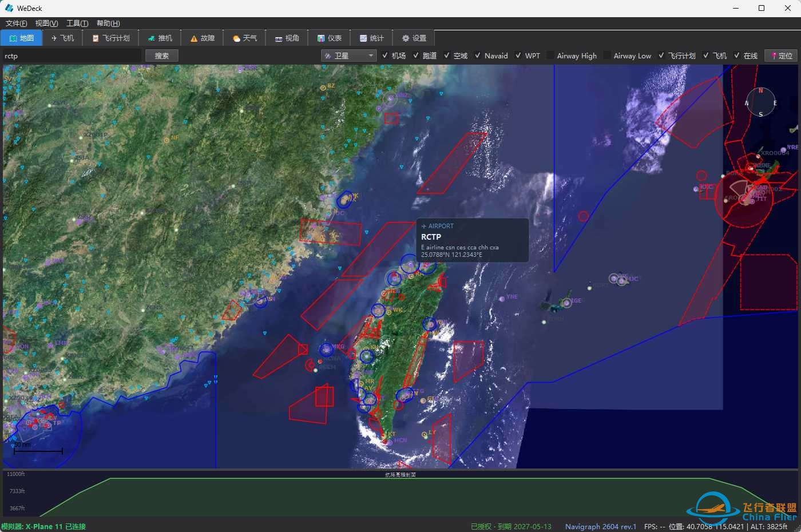Toggle the 在线 online layer checkbox
The height and width of the screenshot is (532, 801).
pyautogui.click(x=737, y=55)
